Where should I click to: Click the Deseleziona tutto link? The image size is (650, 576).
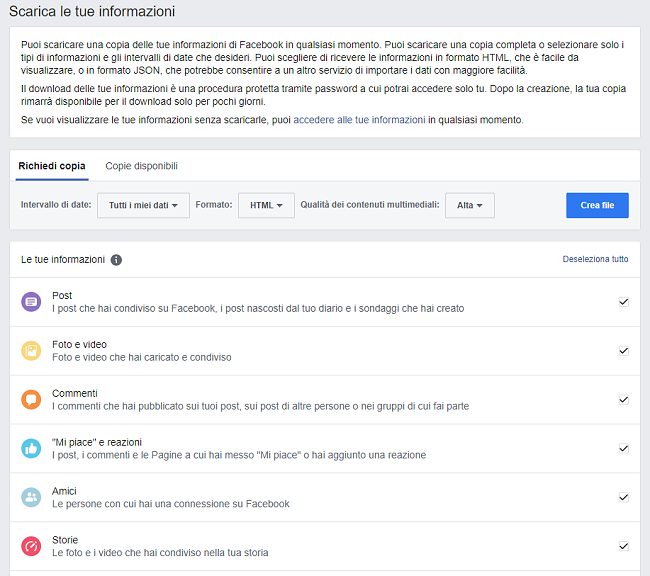click(595, 259)
